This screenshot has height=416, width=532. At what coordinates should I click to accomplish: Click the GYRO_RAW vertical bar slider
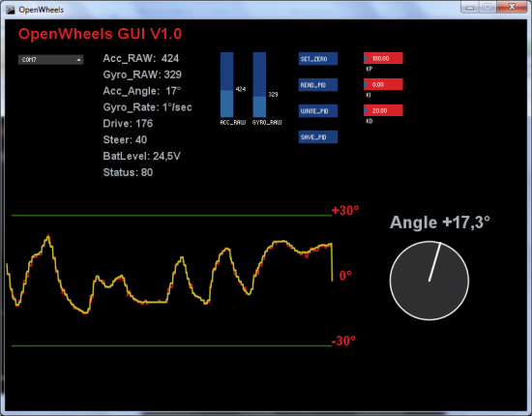[x=259, y=85]
